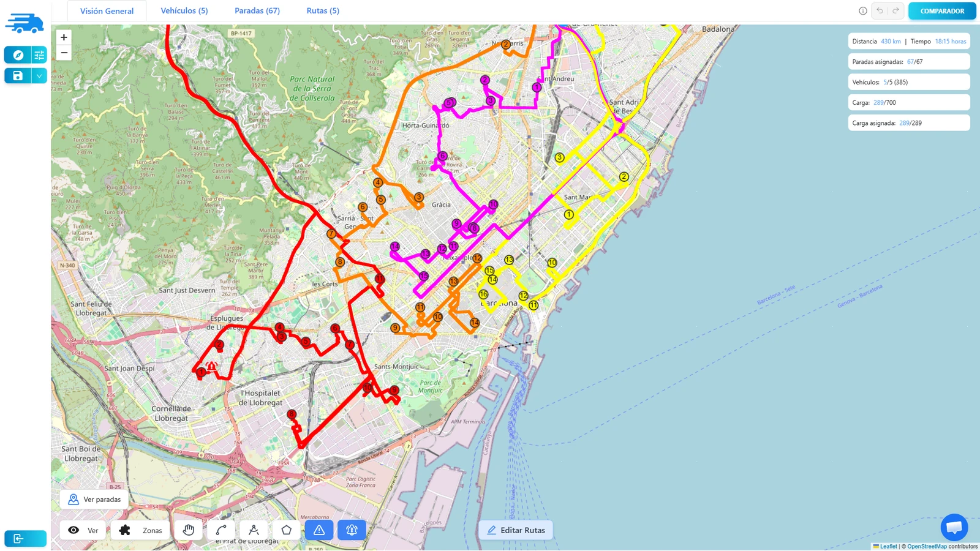
Task: Click the Vehículos 5/5 (385) panel
Action: point(909,82)
